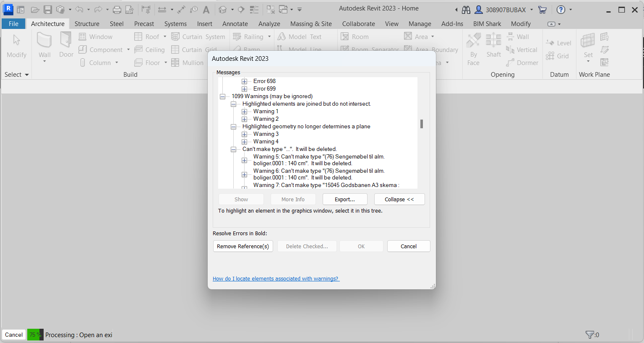Toggle the Thin Lines icon

(254, 9)
